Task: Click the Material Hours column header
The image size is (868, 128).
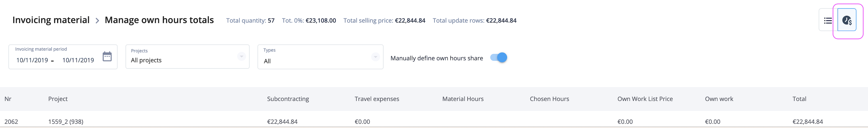Action: coord(463,99)
